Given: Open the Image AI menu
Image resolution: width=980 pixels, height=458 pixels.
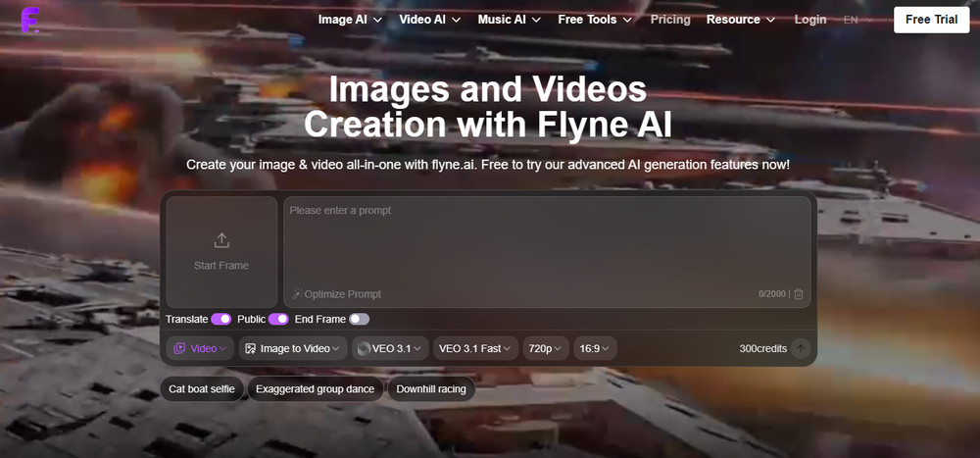Looking at the screenshot, I should tap(350, 20).
